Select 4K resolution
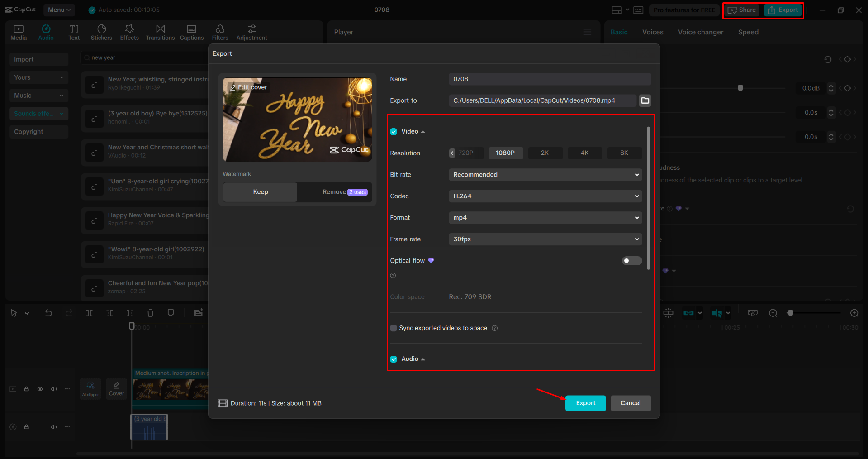The height and width of the screenshot is (459, 868). tap(584, 153)
